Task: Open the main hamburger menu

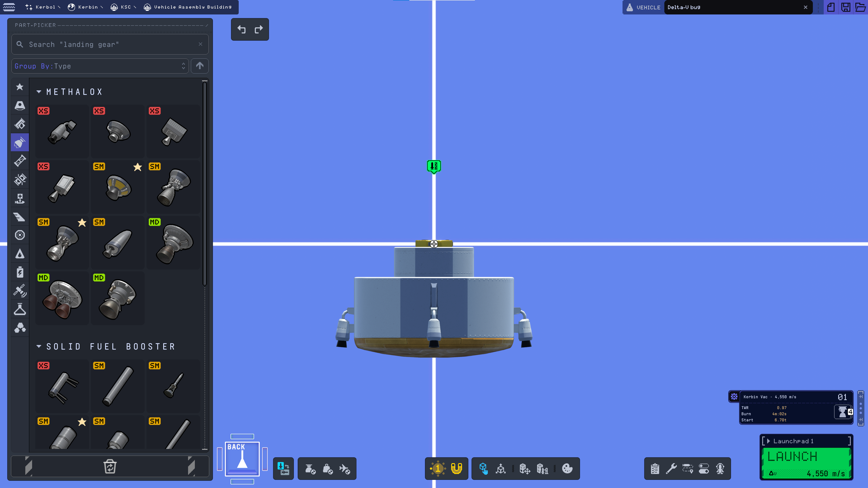Action: tap(9, 7)
